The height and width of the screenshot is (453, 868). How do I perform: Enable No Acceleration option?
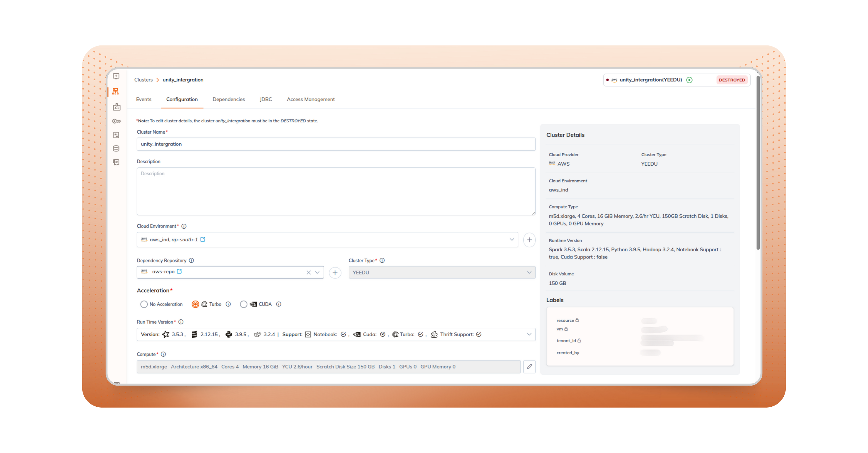tap(144, 304)
